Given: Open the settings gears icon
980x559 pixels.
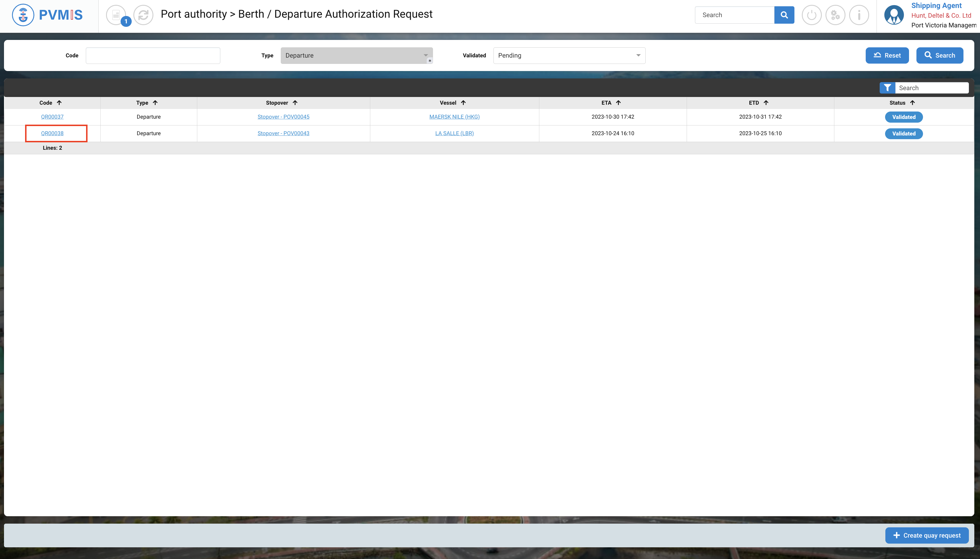Looking at the screenshot, I should pos(835,15).
